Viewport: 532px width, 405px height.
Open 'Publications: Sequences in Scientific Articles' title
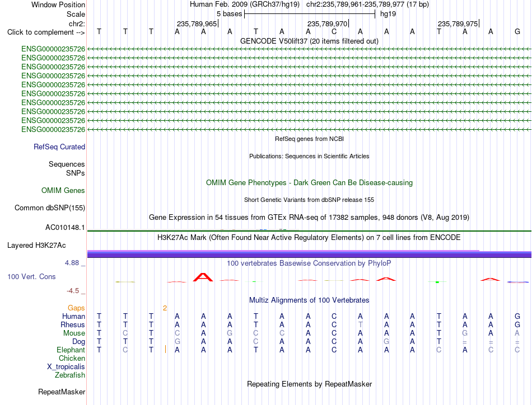pos(309,156)
